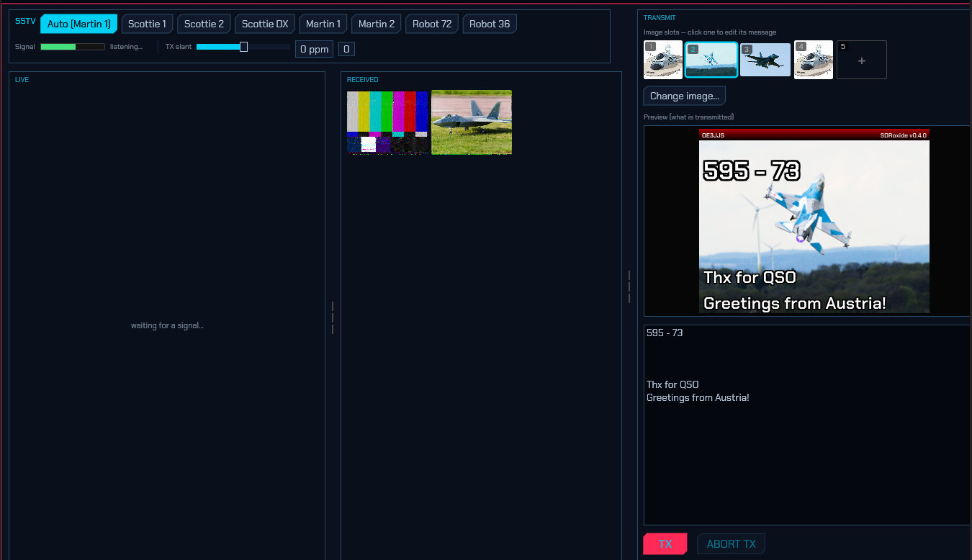
Task: Start transmission with the TX button
Action: coord(665,544)
